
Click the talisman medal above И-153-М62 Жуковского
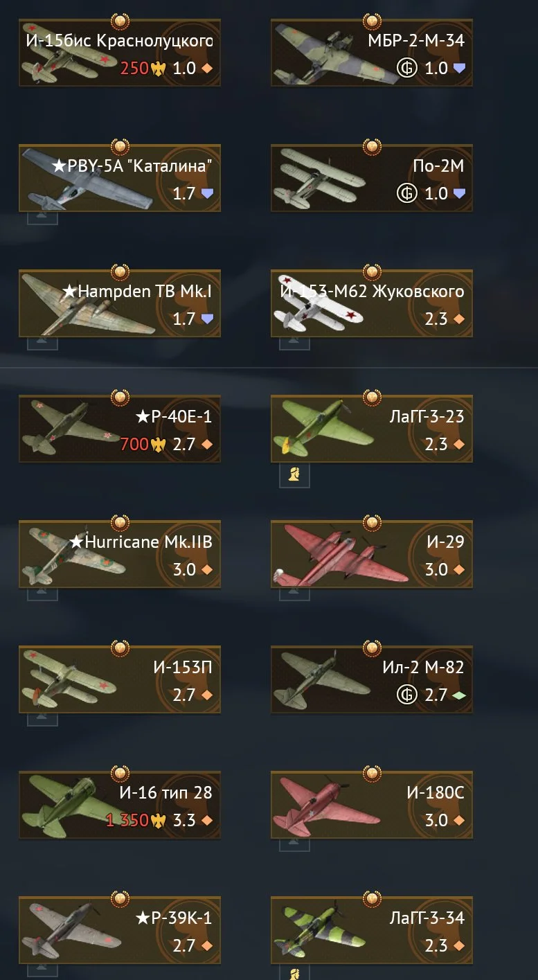click(372, 271)
